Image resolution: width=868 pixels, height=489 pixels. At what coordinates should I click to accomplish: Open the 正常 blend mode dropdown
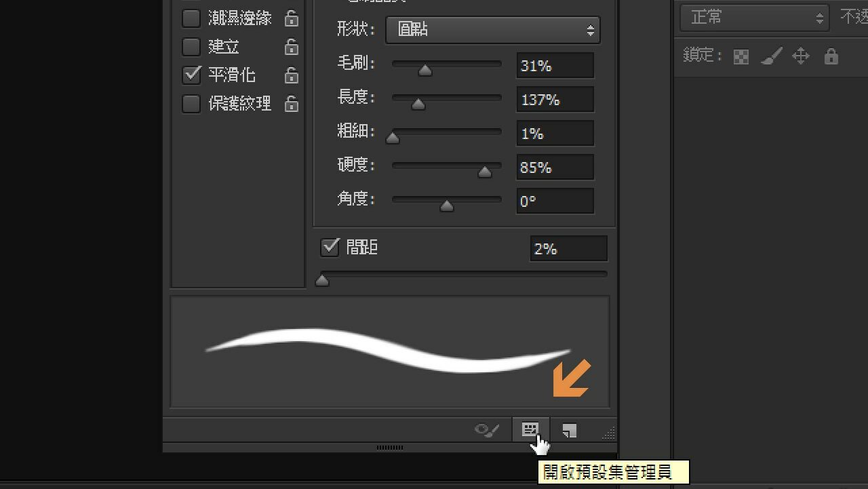(x=754, y=18)
